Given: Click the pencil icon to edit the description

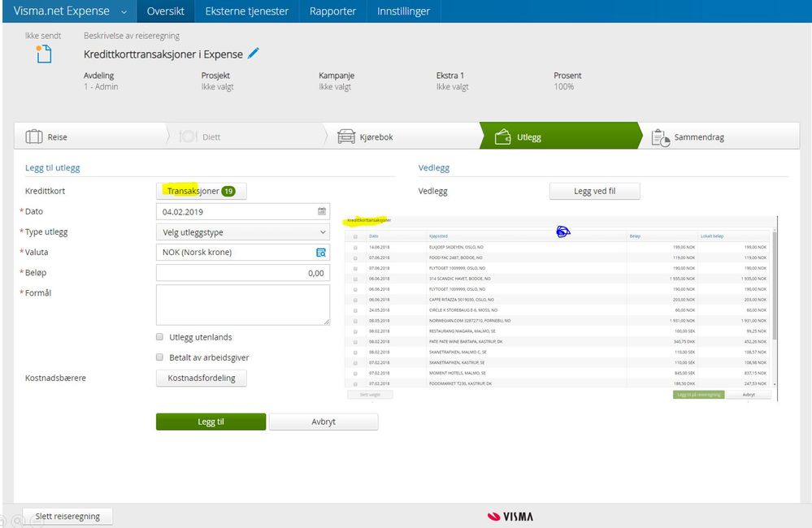Looking at the screenshot, I should coord(254,54).
